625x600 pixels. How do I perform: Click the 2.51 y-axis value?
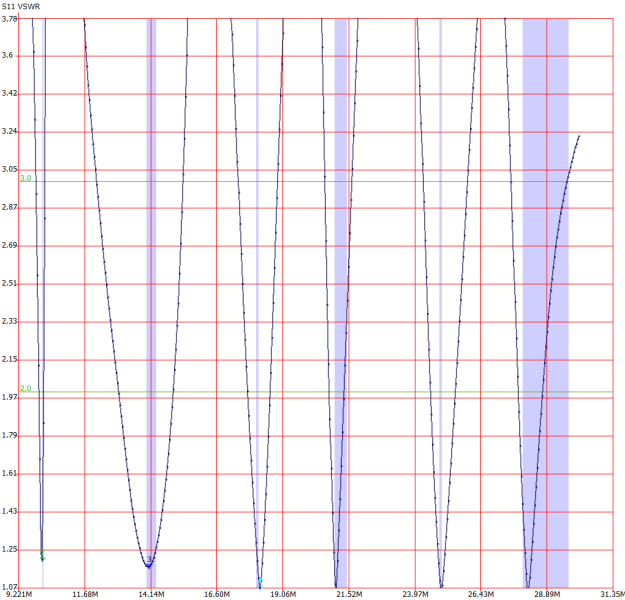[10, 283]
